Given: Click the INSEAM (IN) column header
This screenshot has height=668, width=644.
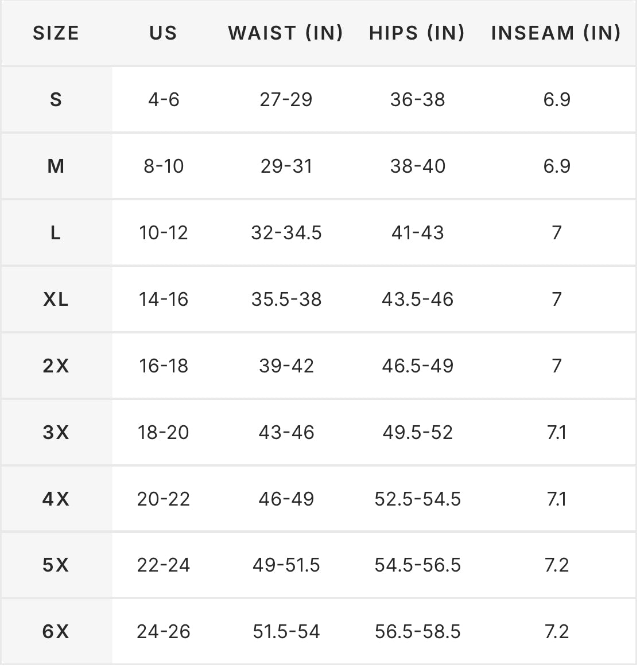Looking at the screenshot, I should (556, 33).
